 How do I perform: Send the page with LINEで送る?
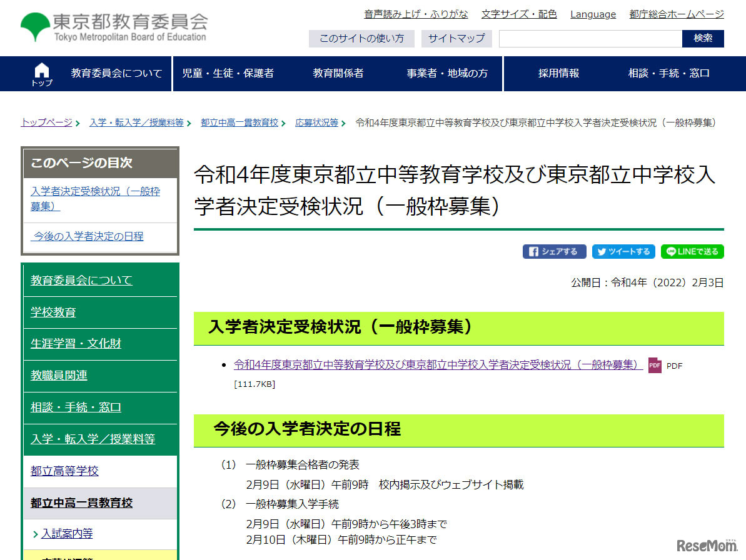(x=692, y=252)
